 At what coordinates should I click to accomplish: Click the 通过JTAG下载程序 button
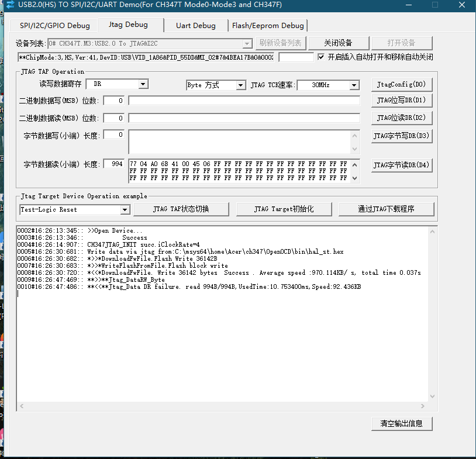coord(386,209)
